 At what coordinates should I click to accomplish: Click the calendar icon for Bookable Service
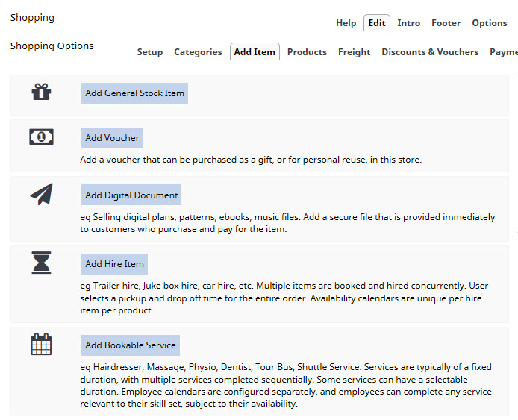pos(41,344)
